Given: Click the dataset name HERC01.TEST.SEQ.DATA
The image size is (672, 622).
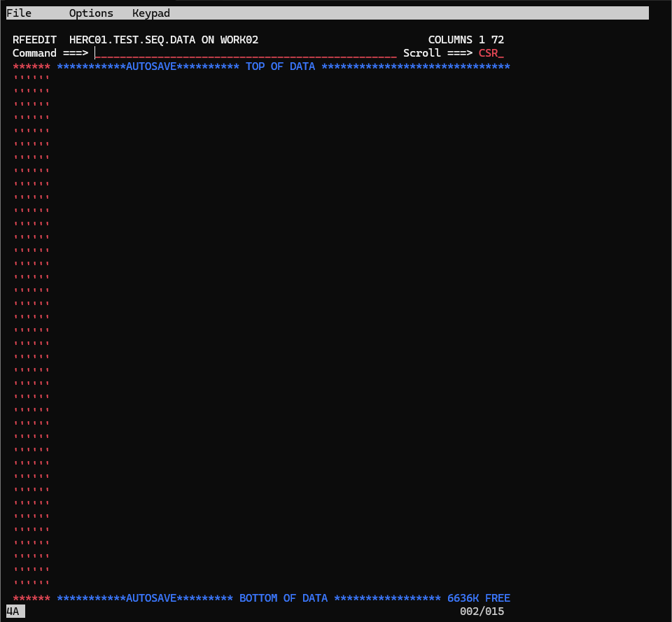Looking at the screenshot, I should (132, 40).
